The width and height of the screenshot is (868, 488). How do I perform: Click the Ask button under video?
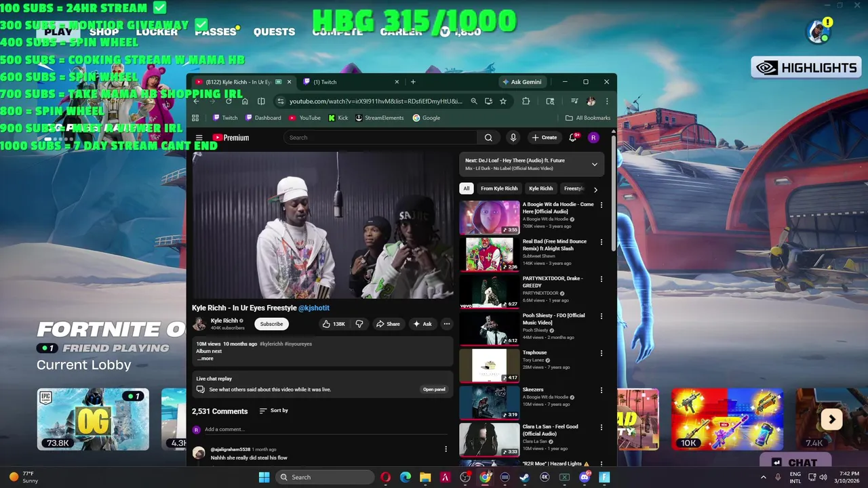click(x=422, y=324)
